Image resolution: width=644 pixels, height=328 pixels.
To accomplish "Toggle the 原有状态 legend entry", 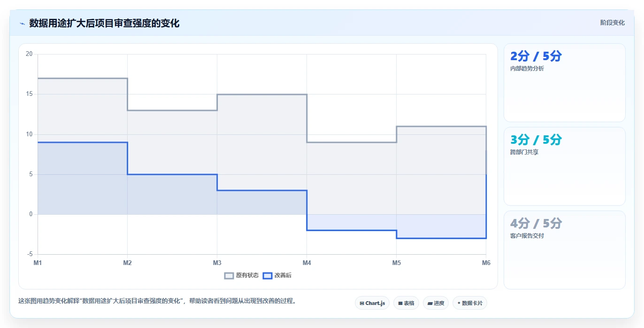I will pyautogui.click(x=241, y=275).
